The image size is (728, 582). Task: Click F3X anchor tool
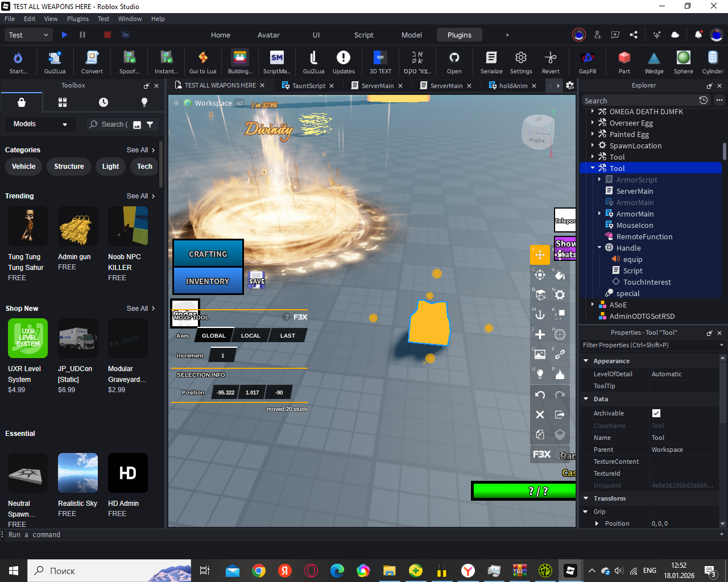[540, 314]
